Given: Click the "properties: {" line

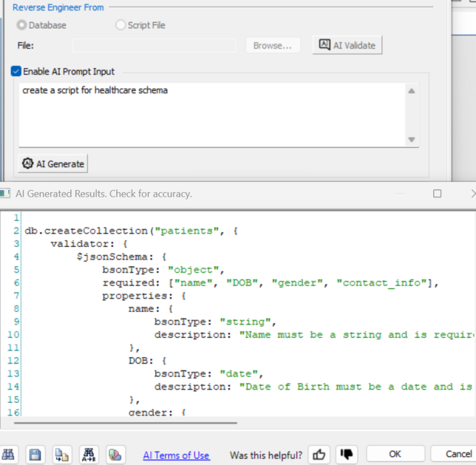Looking at the screenshot, I should click(x=144, y=296).
